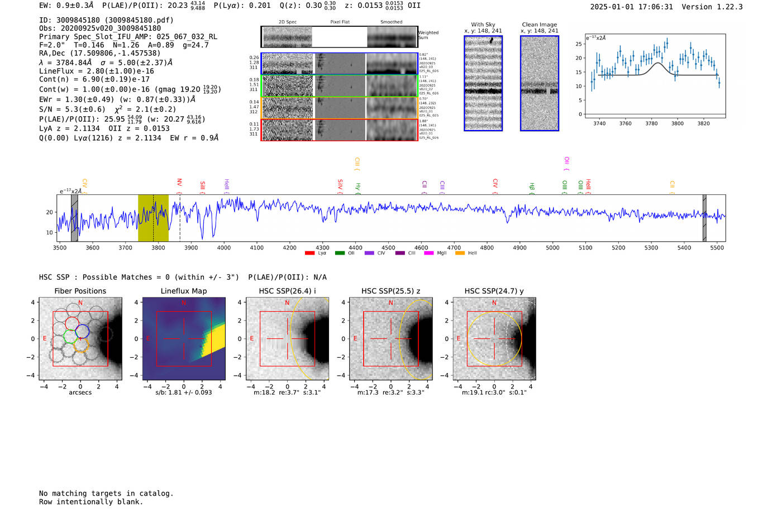The width and height of the screenshot is (782, 532).
Task: Click the magenta OII line marker label
Action: [x=567, y=162]
